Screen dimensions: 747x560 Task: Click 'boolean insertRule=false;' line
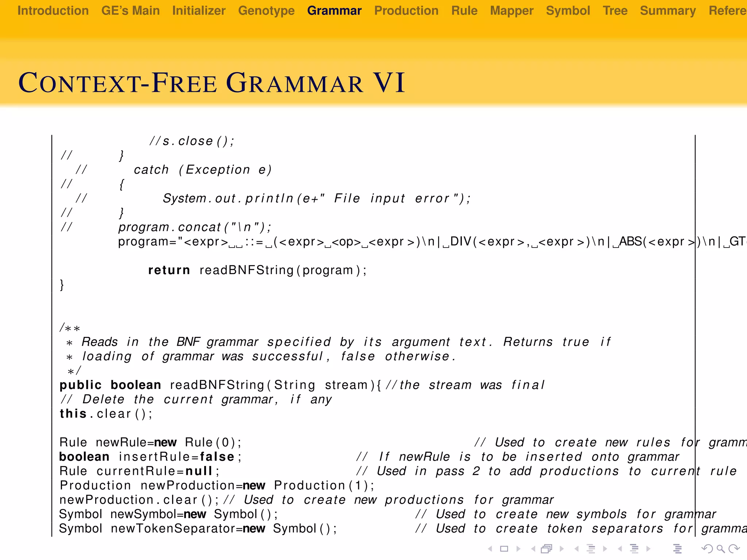150,457
